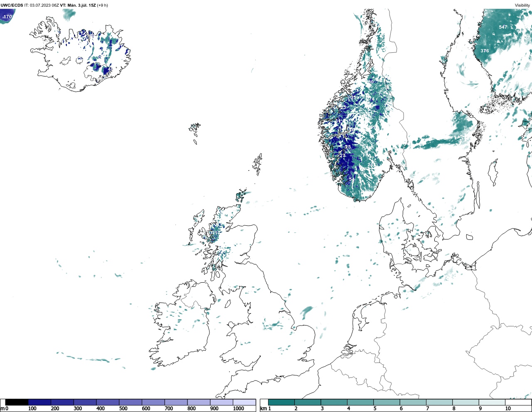Click the 3–4 km legend swatch
This screenshot has width=532, height=412.
(334, 402)
